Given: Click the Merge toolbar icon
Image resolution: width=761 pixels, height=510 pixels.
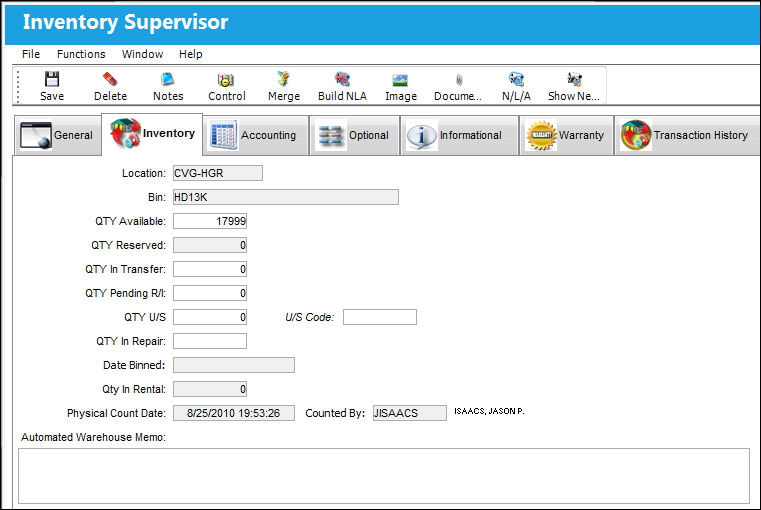Looking at the screenshot, I should (x=284, y=79).
